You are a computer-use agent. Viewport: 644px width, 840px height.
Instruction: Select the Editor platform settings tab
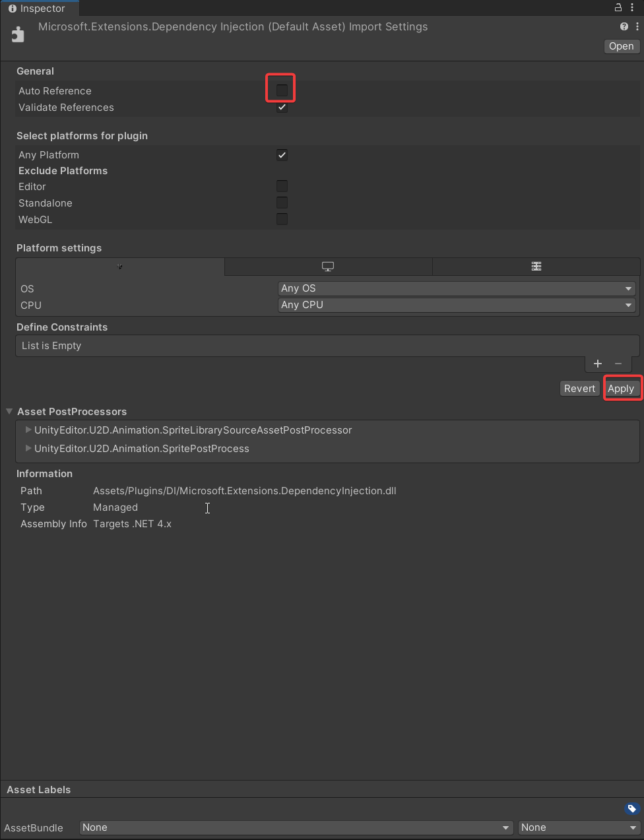point(120,267)
